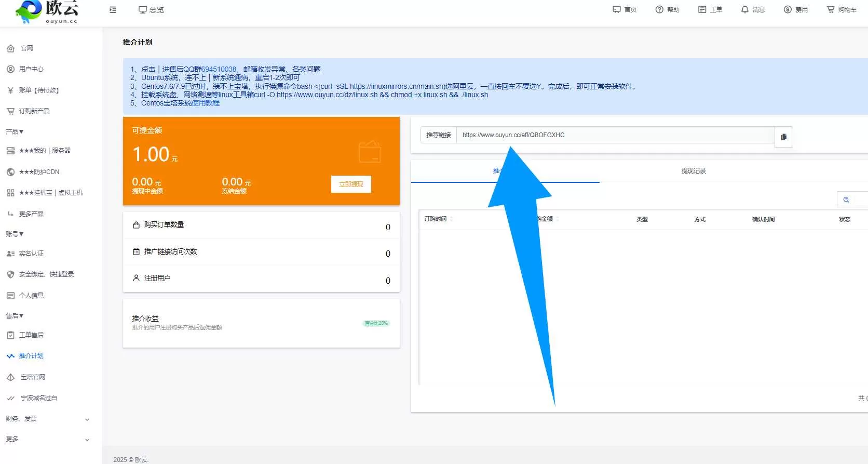This screenshot has width=868, height=464.
Task: Open ★★★挂机宝 | 虚拟主机 in the sidebar
Action: pos(51,193)
